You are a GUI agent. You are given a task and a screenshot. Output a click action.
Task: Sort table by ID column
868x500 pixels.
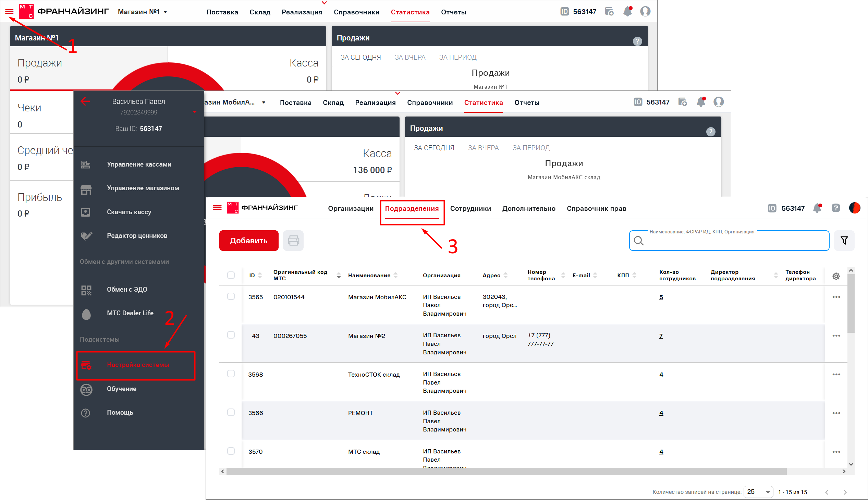[x=260, y=276]
